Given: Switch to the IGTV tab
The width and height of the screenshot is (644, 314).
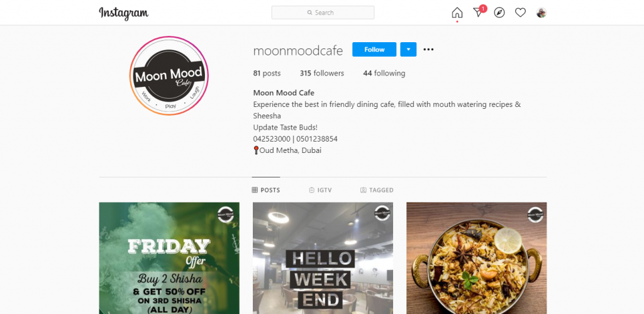Looking at the screenshot, I should 320,190.
